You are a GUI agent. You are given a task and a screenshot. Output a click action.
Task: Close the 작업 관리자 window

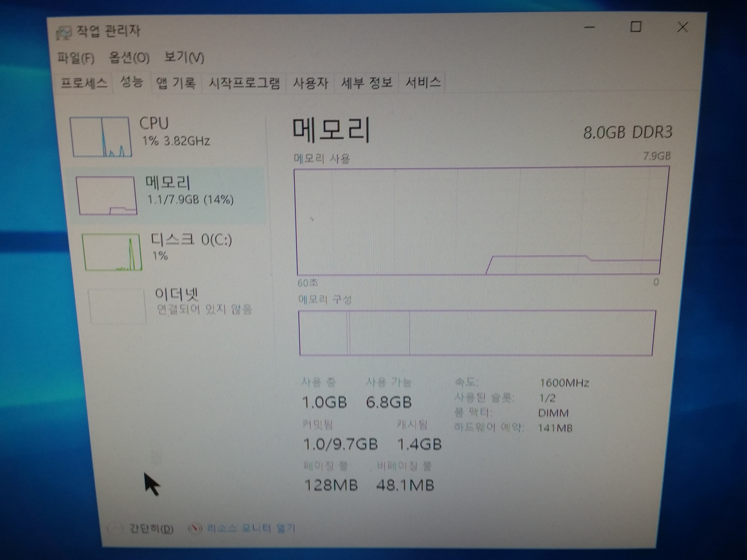click(x=683, y=27)
